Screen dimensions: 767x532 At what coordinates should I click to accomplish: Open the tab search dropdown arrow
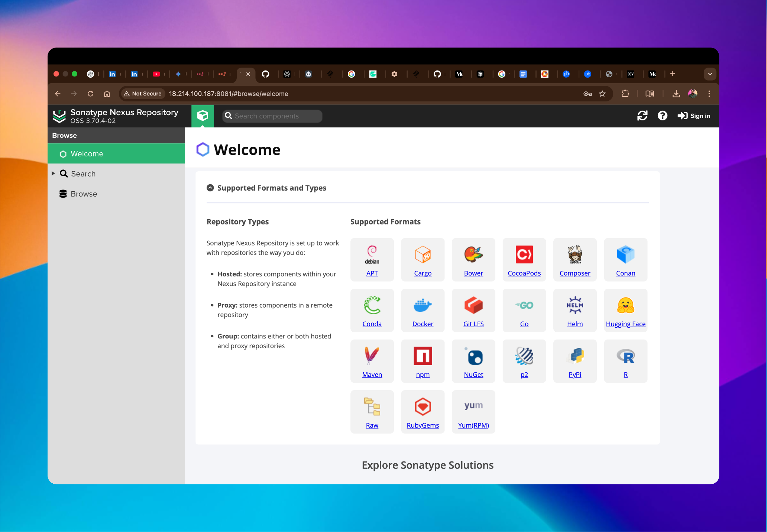(x=710, y=74)
